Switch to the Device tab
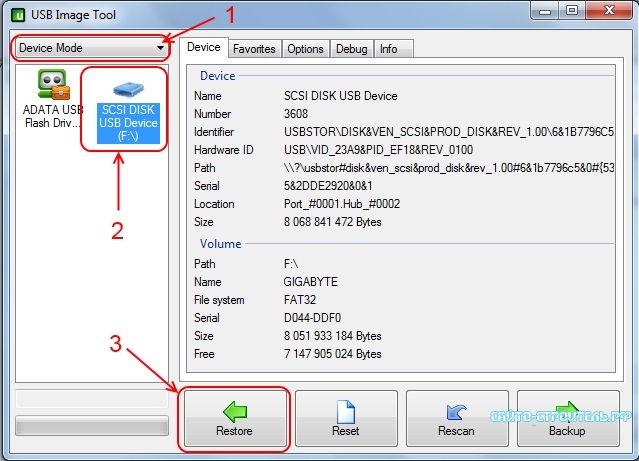The image size is (639, 461). coord(204,48)
